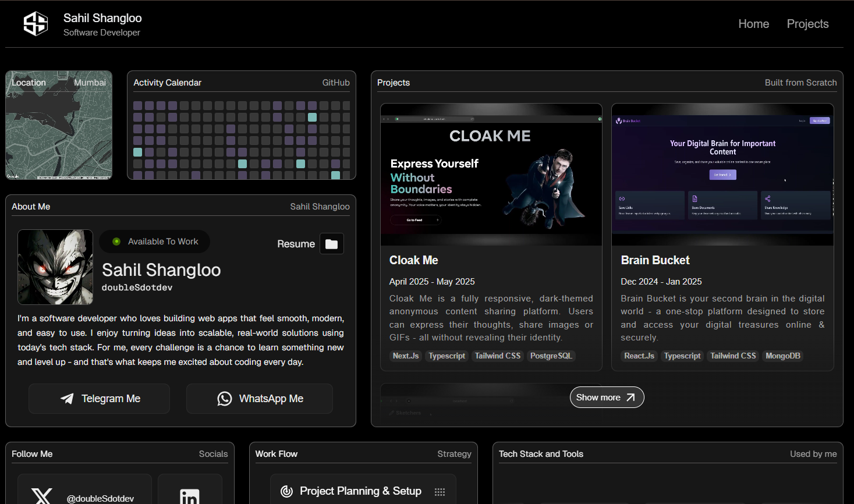854x504 pixels.
Task: Click the Next.Js tag under Cloak Me
Action: pos(405,356)
